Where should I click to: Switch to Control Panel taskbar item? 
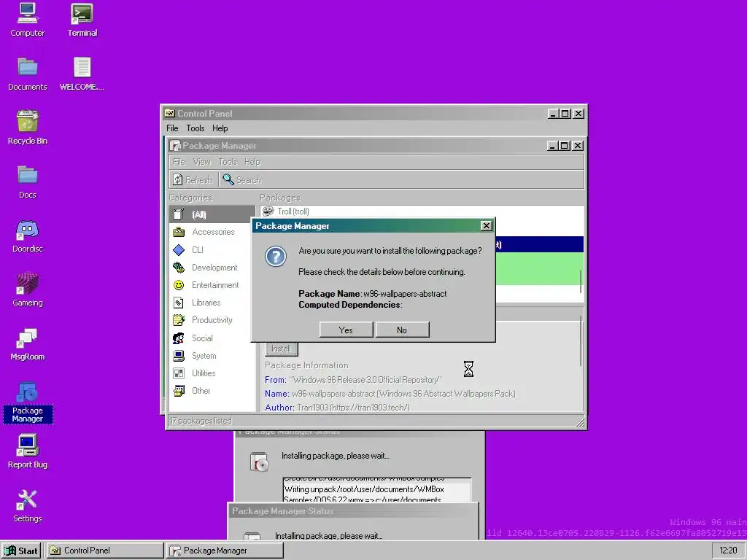click(105, 551)
